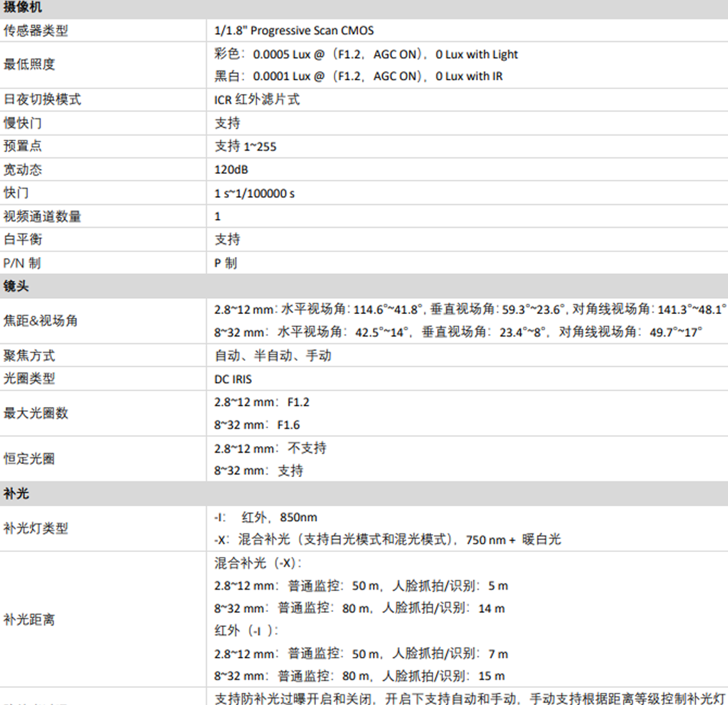Click the "1/1.8" Progressive Scan CMOS" value

294,31
